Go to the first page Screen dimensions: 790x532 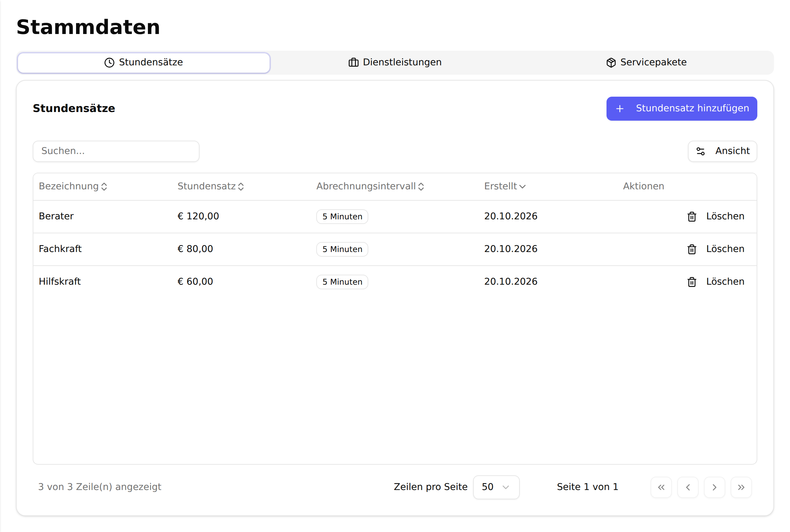click(661, 487)
